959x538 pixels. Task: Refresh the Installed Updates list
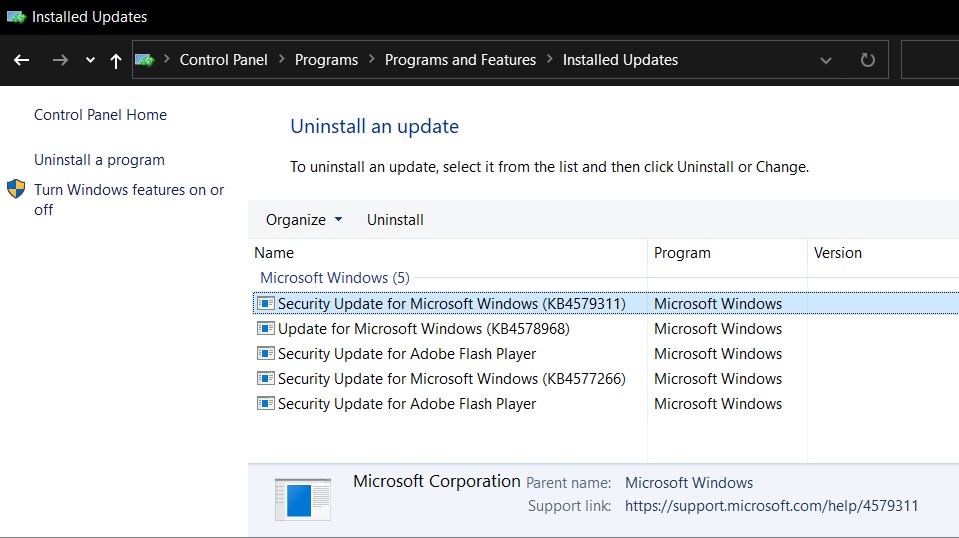(x=867, y=60)
